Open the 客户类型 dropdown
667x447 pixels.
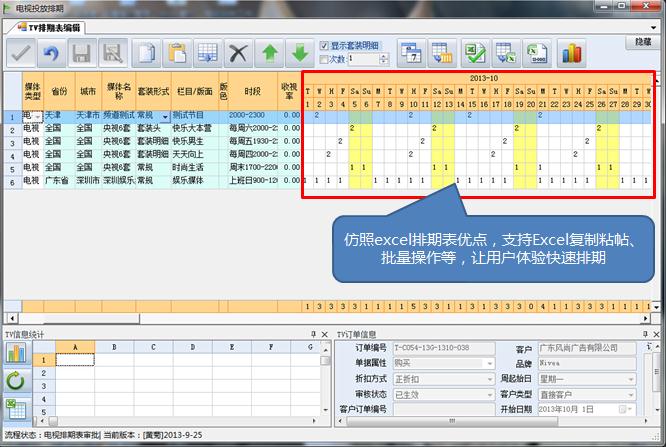point(630,395)
